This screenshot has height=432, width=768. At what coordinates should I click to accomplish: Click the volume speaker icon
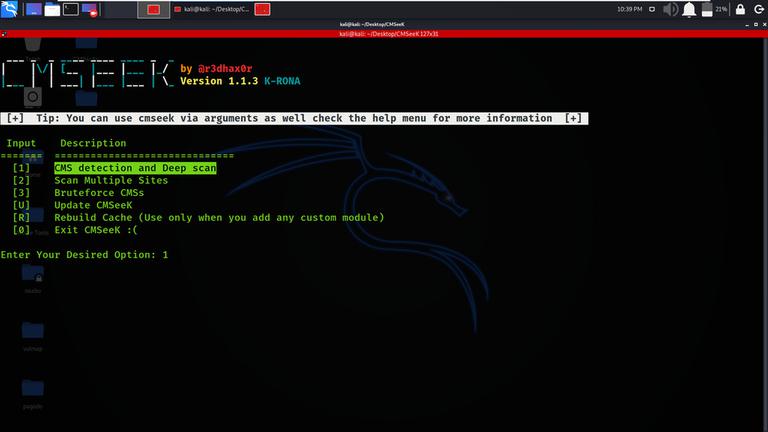click(x=670, y=9)
